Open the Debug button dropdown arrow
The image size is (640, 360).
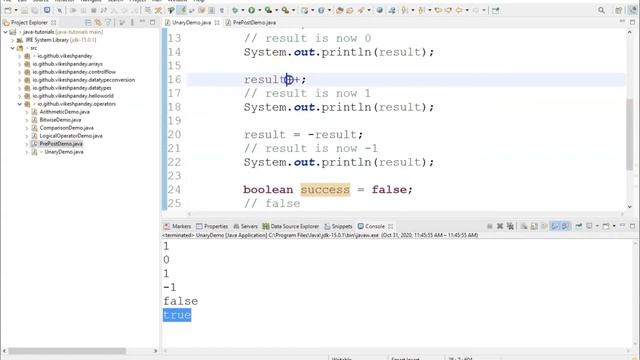coord(242,10)
